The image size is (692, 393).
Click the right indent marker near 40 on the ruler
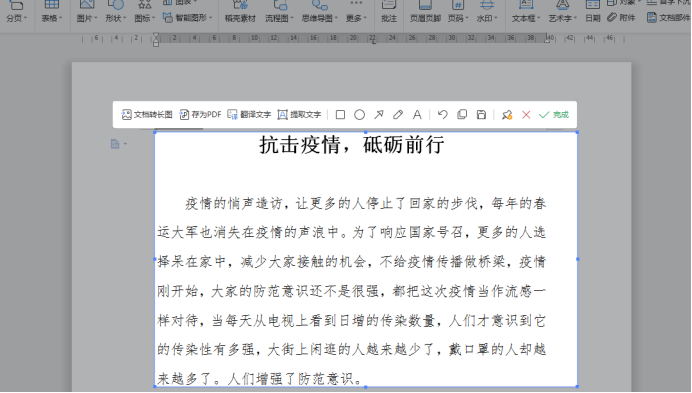(x=547, y=39)
